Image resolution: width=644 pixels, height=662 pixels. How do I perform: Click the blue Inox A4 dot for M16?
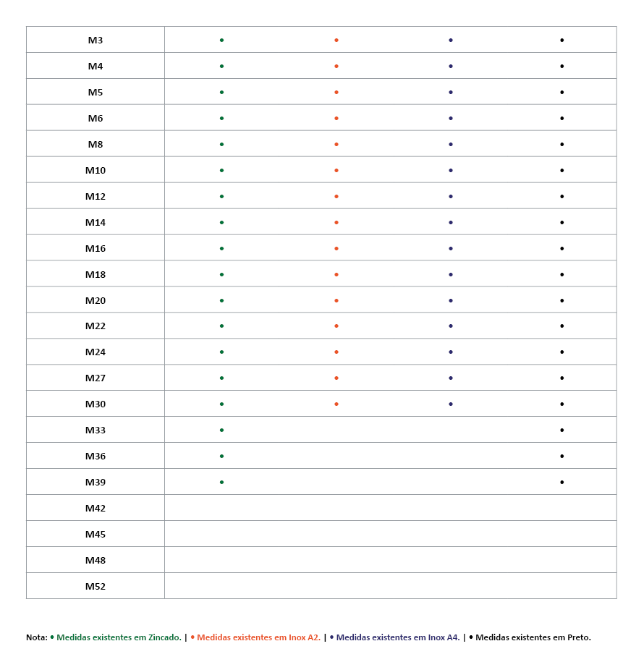point(451,249)
